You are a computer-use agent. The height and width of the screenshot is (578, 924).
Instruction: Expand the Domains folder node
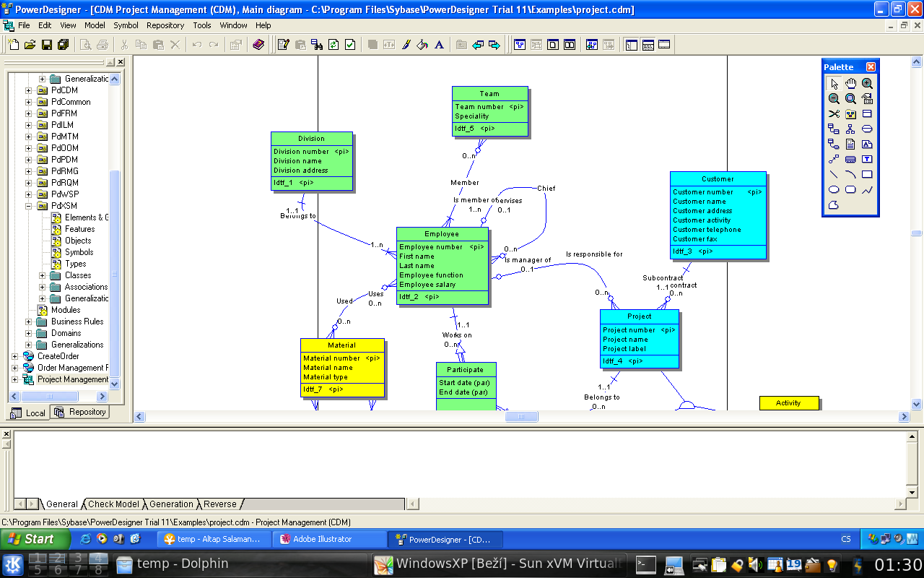29,333
